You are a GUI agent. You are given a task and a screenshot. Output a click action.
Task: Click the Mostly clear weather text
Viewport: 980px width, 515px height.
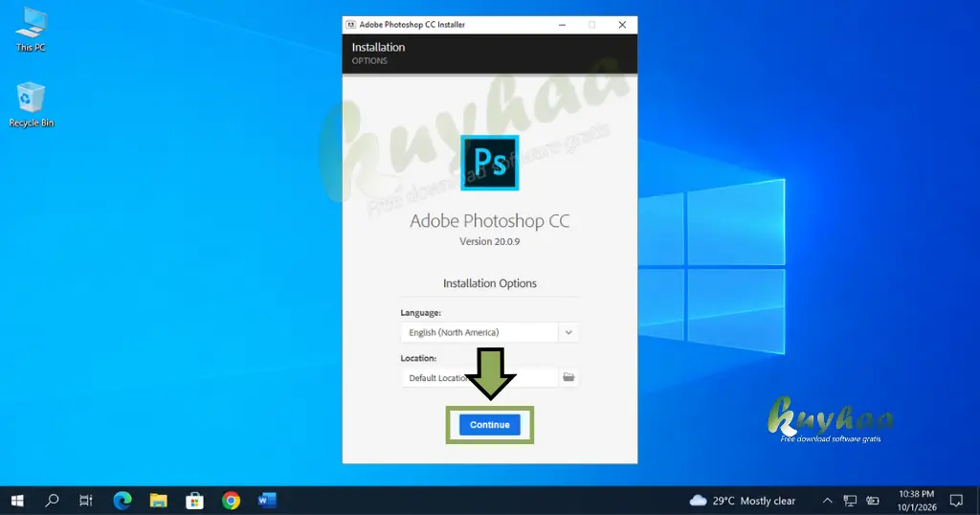pos(768,501)
